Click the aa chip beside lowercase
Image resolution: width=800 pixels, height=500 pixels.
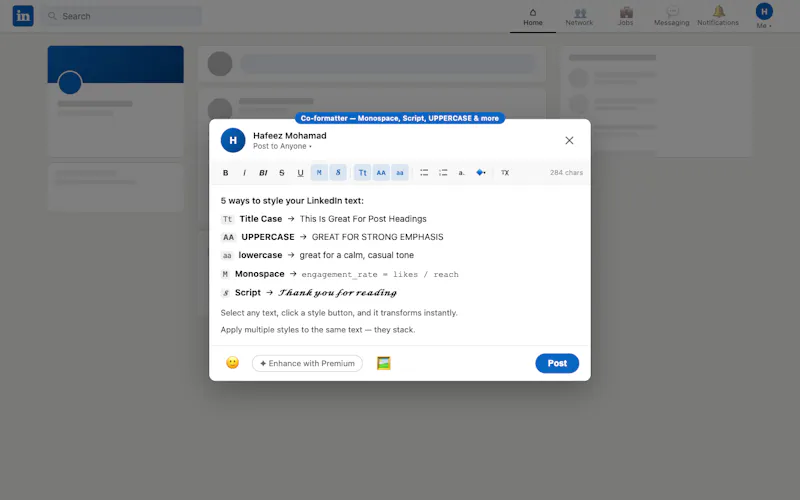tap(227, 256)
